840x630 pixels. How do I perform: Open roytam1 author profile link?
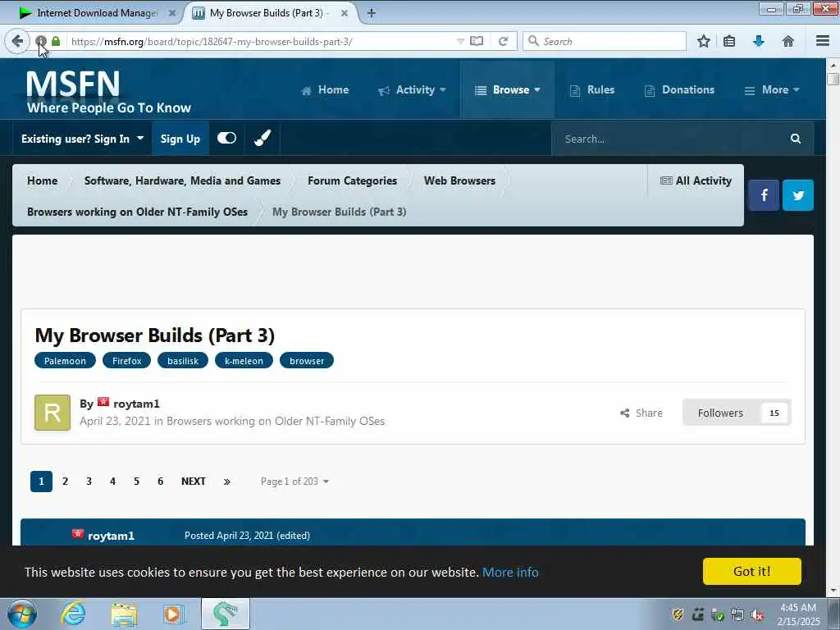136,404
